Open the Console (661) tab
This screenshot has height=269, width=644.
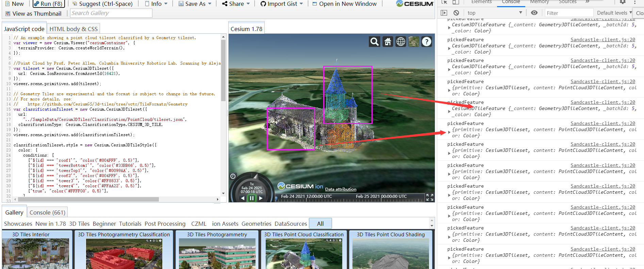[x=47, y=212]
